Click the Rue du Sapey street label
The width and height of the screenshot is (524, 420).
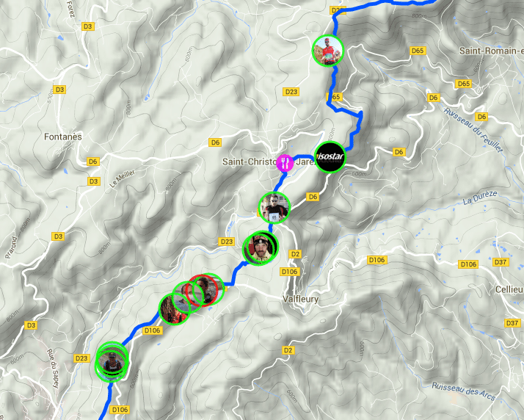53,368
